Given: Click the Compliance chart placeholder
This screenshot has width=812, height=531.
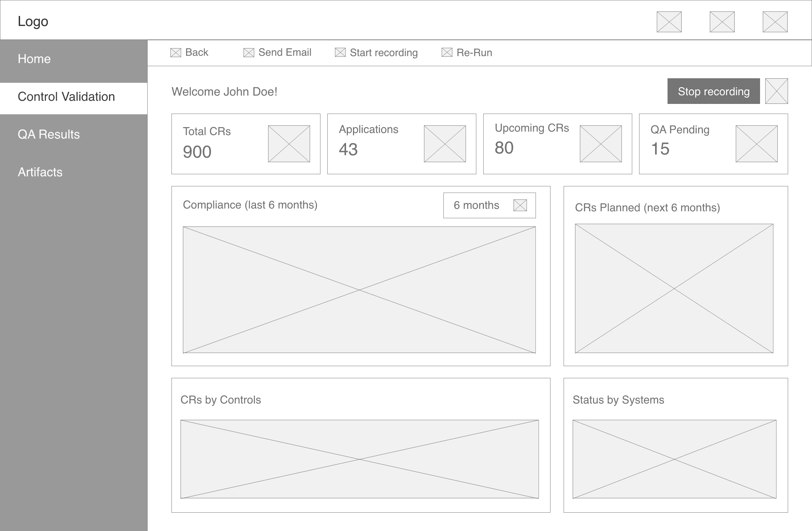Looking at the screenshot, I should 359,290.
